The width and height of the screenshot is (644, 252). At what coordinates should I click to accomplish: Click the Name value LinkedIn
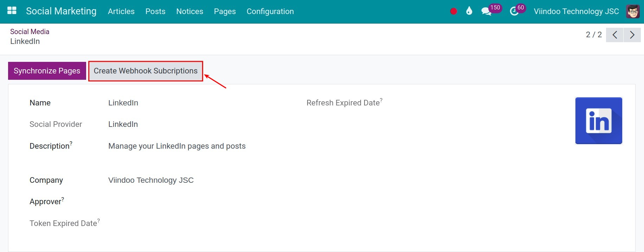[123, 103]
